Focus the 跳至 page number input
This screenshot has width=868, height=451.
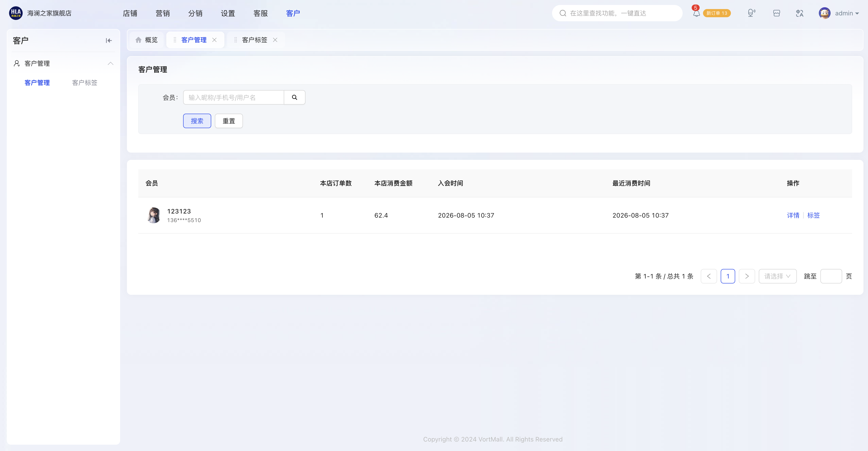coord(831,276)
